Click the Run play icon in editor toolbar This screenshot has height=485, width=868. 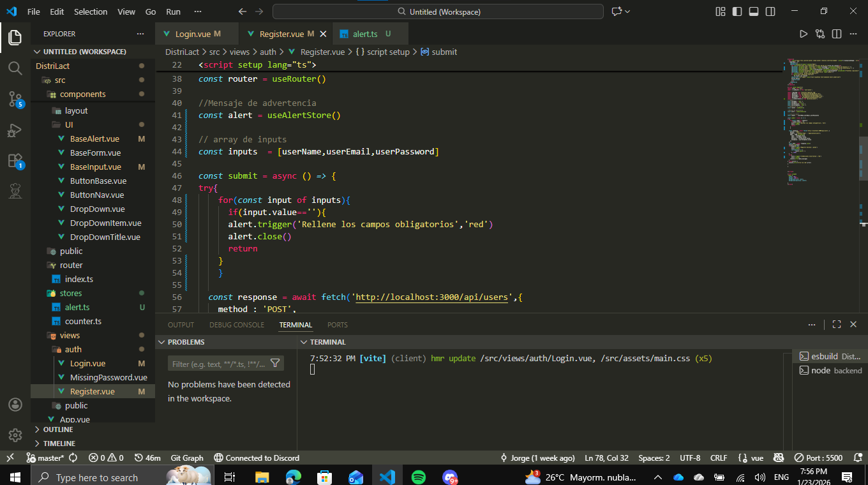pyautogui.click(x=804, y=34)
